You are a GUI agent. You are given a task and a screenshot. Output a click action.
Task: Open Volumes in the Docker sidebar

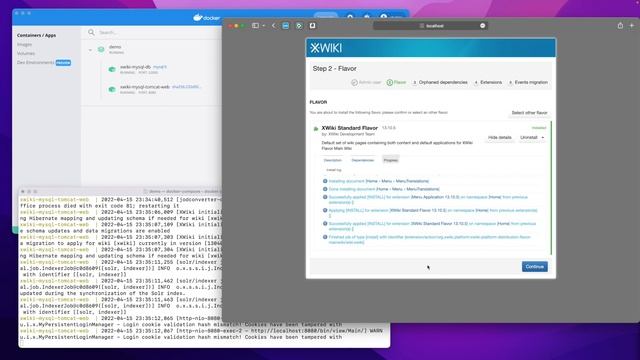[x=26, y=53]
